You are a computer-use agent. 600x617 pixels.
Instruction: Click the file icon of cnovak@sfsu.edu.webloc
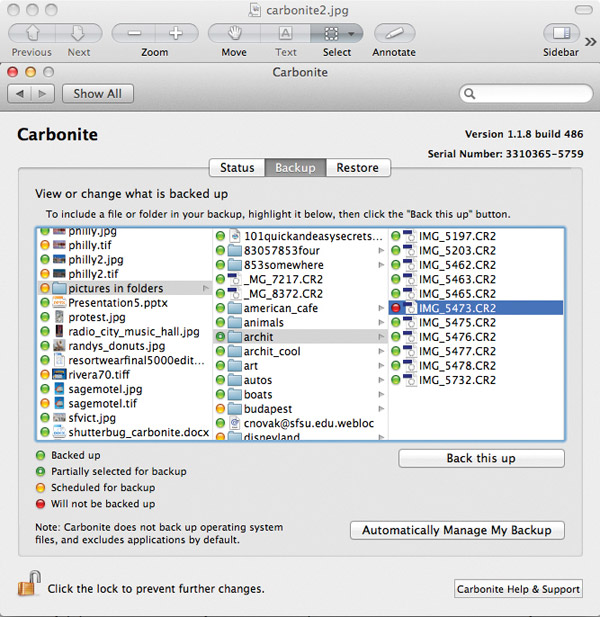(235, 423)
